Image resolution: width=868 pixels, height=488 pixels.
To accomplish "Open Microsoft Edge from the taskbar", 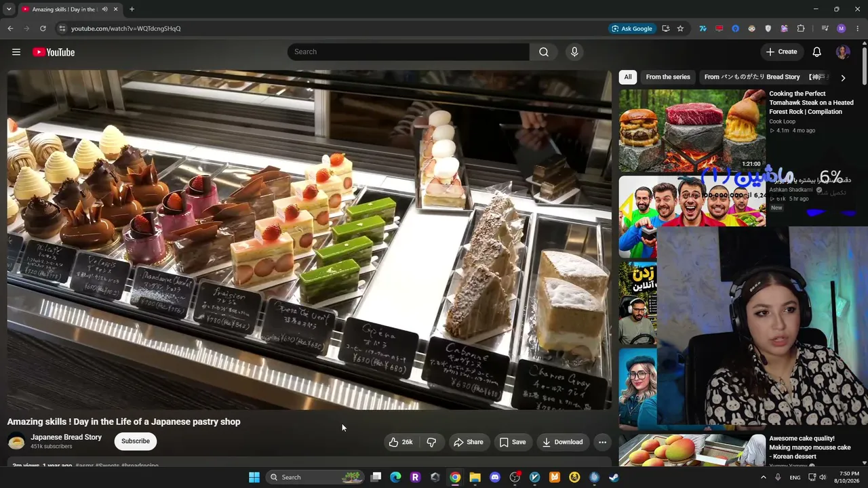I will (395, 477).
